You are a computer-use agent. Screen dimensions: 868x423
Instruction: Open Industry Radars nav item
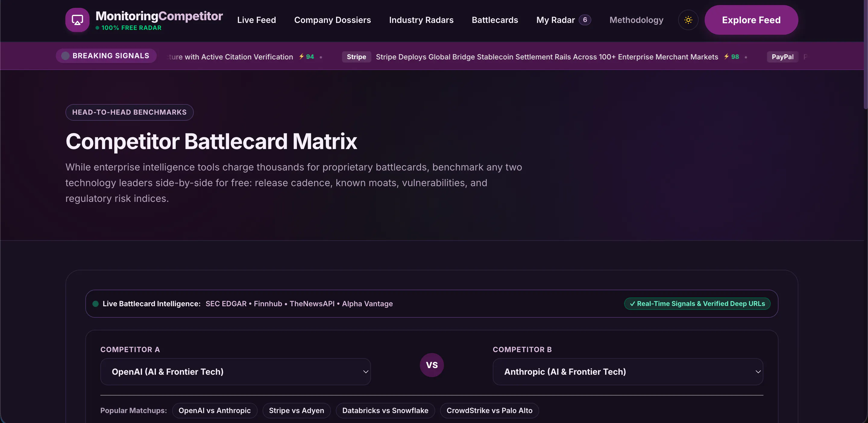[421, 20]
